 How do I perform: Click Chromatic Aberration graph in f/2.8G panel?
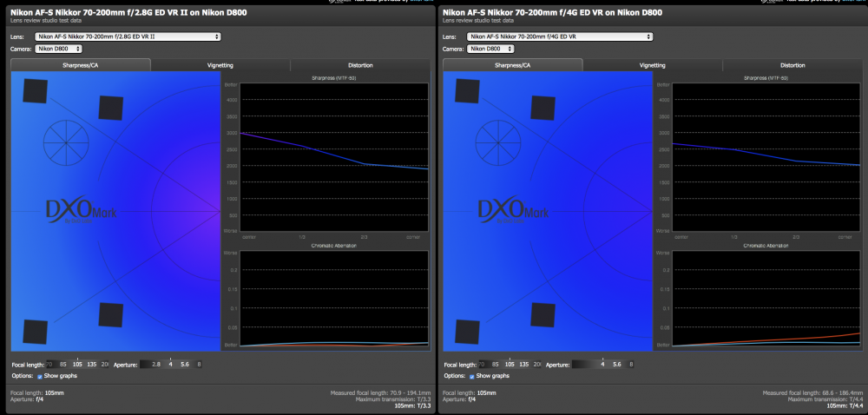[x=334, y=299]
